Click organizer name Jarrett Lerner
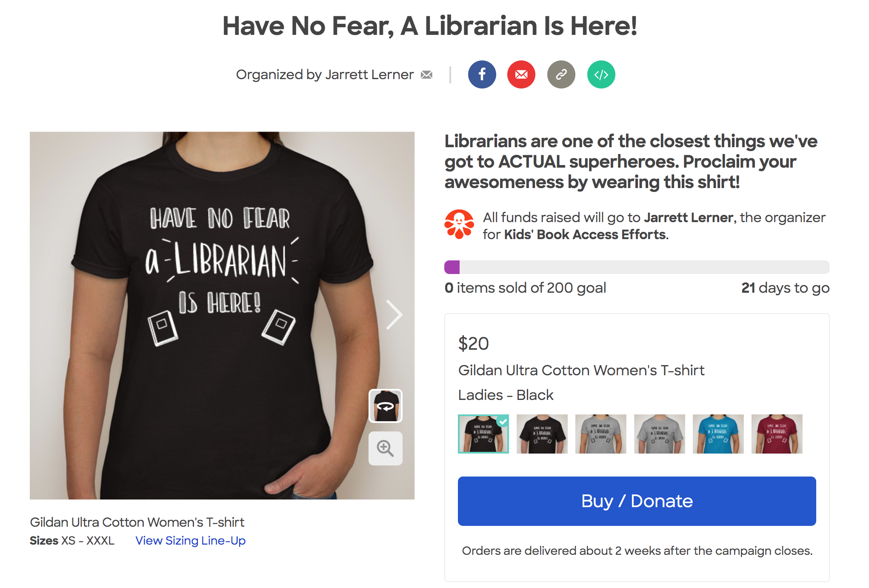This screenshot has height=588, width=869. [369, 74]
